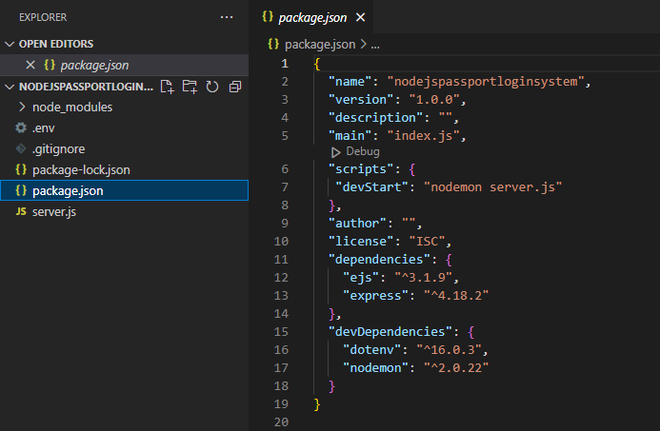The image size is (660, 431).
Task: Select package.json in the file tree
Action: [67, 190]
